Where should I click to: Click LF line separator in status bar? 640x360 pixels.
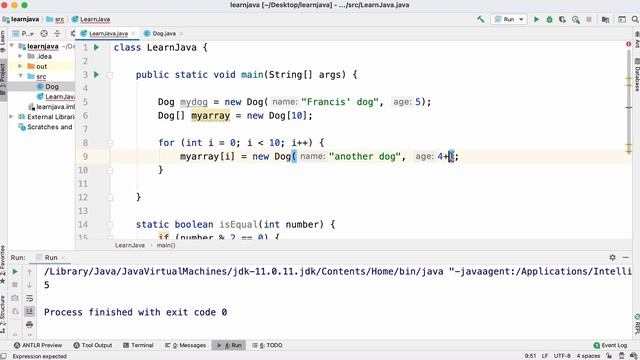coord(544,356)
